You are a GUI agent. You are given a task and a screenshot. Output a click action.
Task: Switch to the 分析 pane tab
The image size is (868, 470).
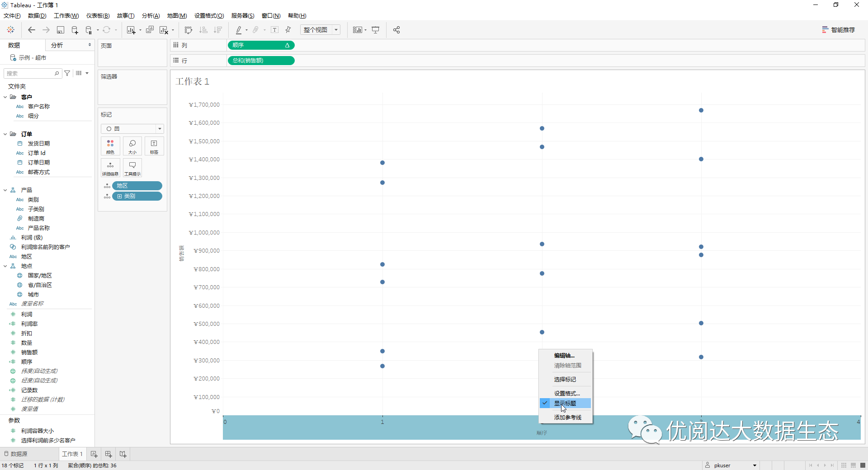click(57, 45)
